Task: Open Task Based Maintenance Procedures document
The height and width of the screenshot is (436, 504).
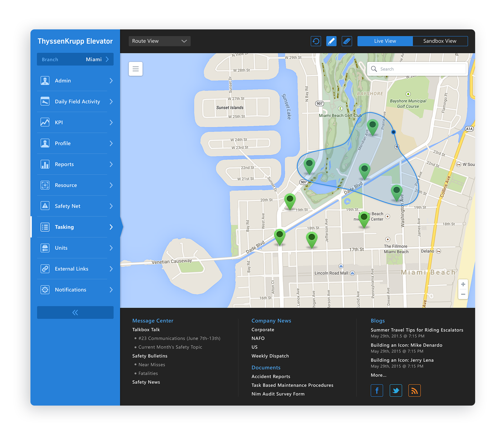Action: point(292,385)
